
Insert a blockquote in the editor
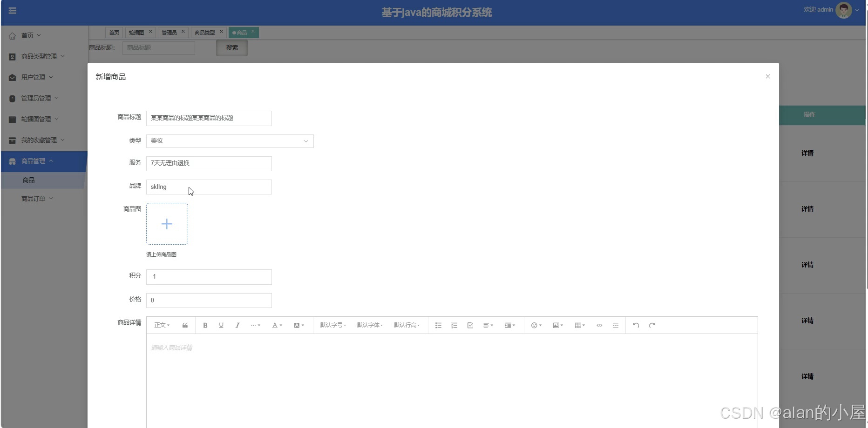point(185,325)
